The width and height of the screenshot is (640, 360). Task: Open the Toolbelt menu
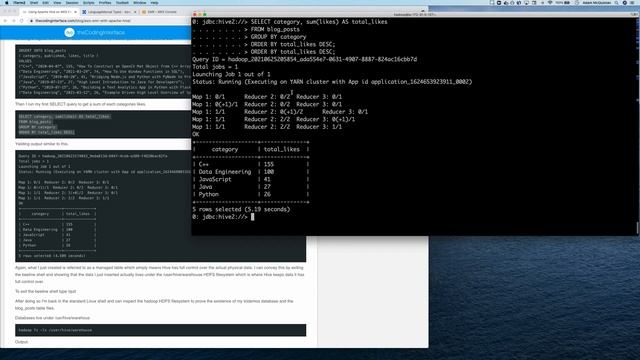[x=122, y=2]
